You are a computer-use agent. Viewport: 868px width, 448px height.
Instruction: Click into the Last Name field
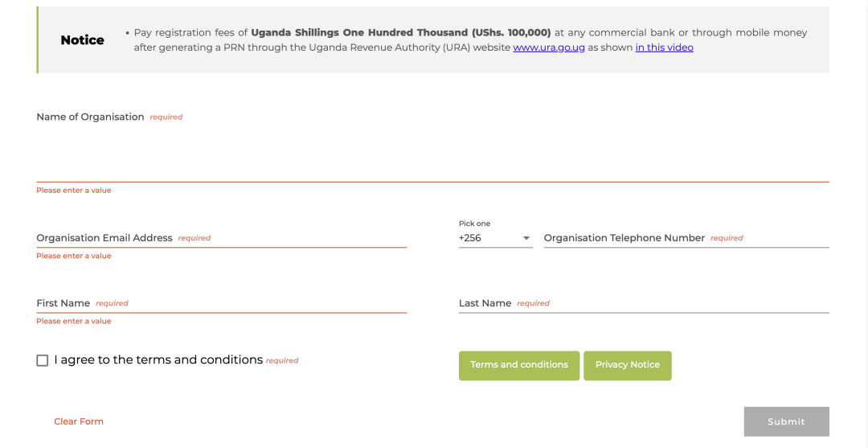643,303
